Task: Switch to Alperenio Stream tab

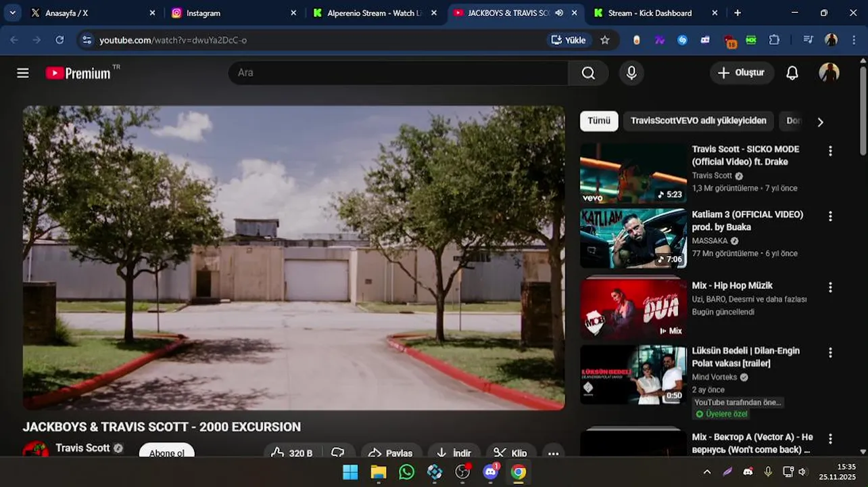Action: click(375, 13)
